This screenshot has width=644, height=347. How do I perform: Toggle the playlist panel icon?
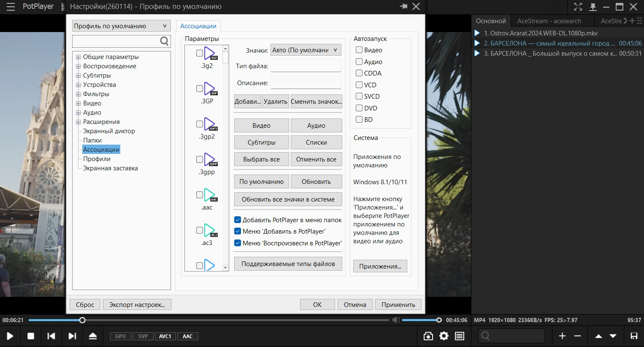point(460,336)
